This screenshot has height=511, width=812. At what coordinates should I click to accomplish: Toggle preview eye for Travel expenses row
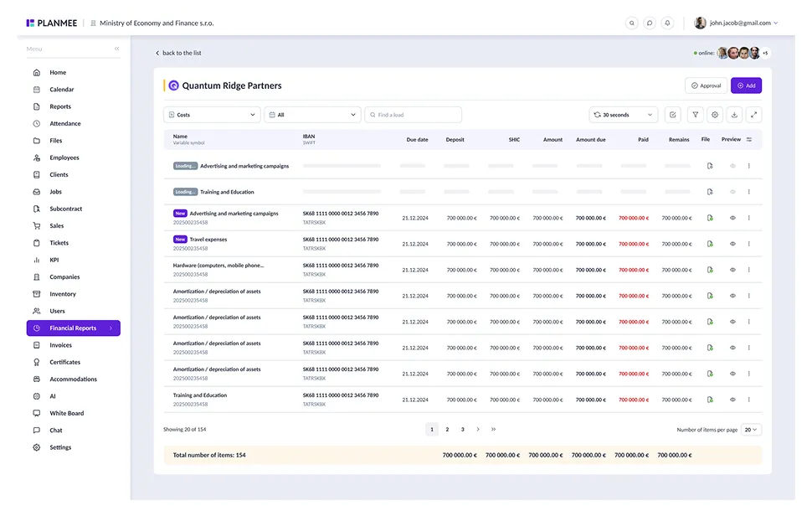732,244
